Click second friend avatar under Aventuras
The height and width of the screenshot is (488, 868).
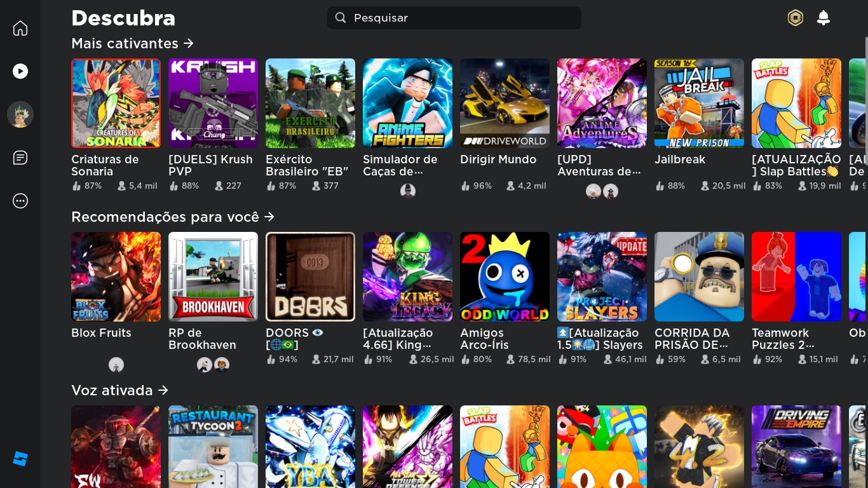[611, 191]
